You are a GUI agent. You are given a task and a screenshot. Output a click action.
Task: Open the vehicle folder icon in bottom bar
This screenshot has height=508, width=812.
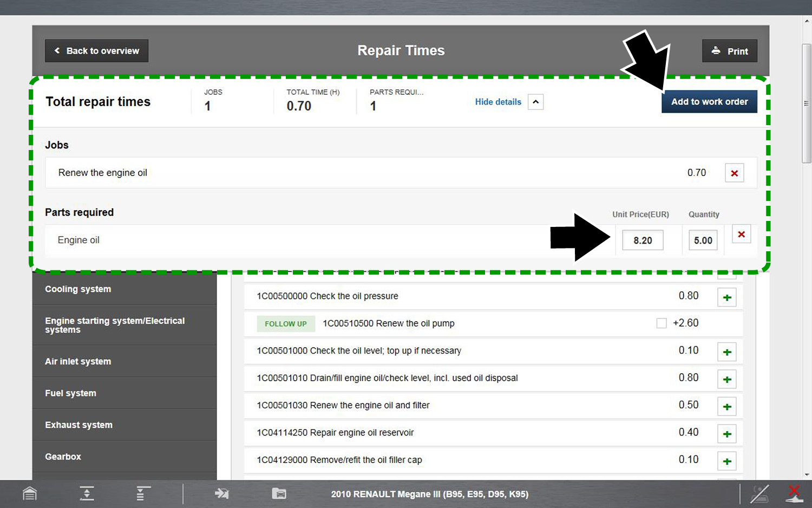[x=279, y=493]
